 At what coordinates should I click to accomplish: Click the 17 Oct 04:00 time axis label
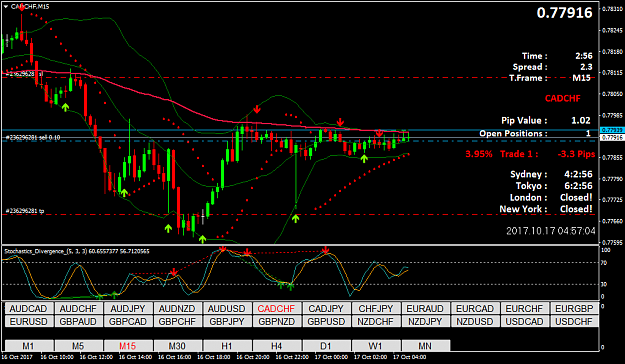point(410,357)
